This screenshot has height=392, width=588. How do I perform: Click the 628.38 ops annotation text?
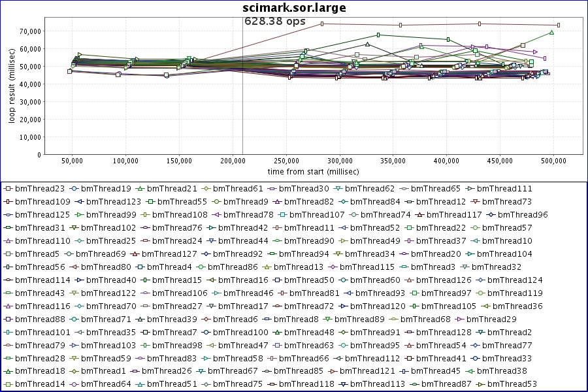click(x=274, y=21)
